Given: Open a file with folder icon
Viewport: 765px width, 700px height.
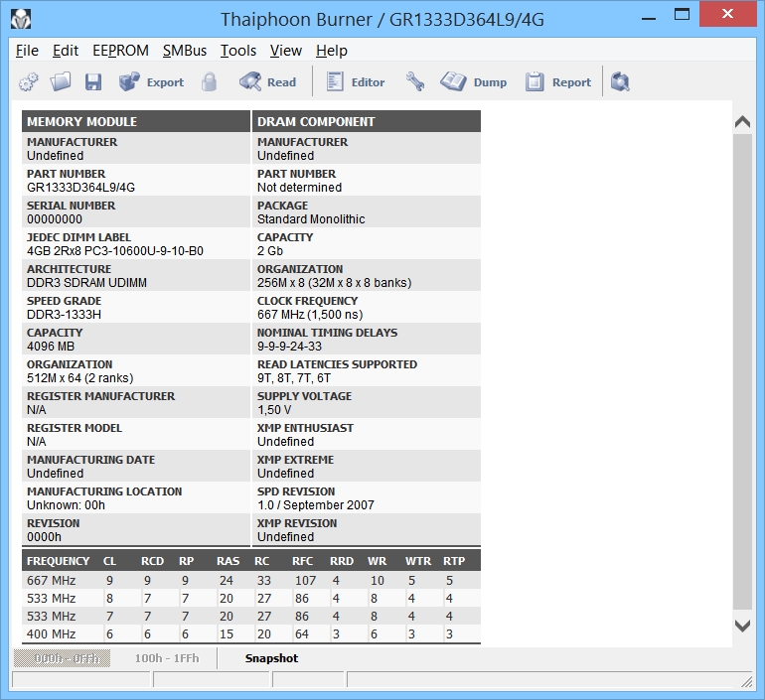Looking at the screenshot, I should pyautogui.click(x=61, y=81).
